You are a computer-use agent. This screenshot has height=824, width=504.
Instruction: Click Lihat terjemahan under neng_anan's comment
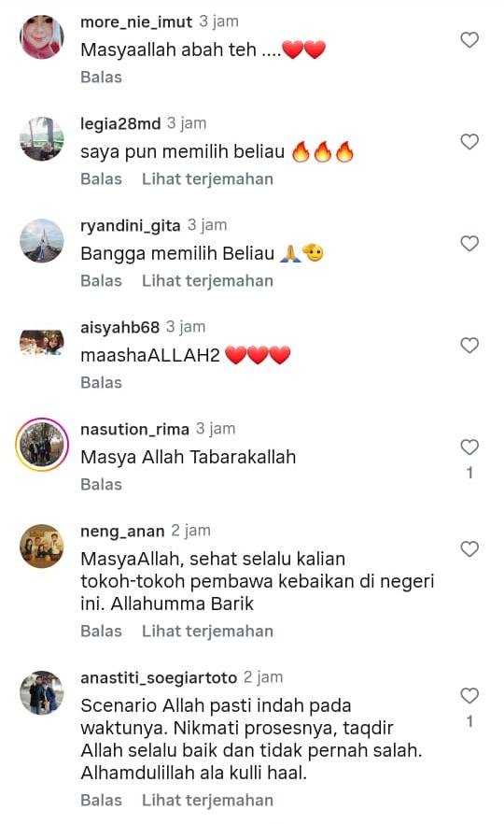(207, 632)
